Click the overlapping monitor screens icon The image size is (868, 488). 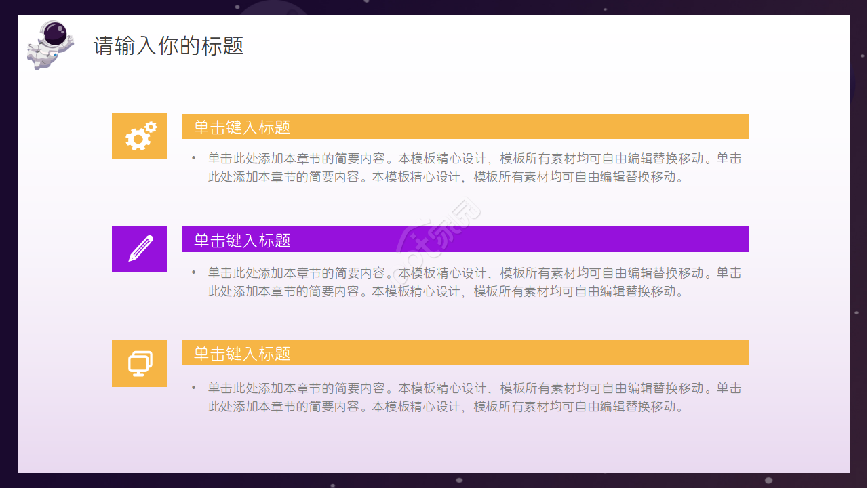click(x=140, y=364)
